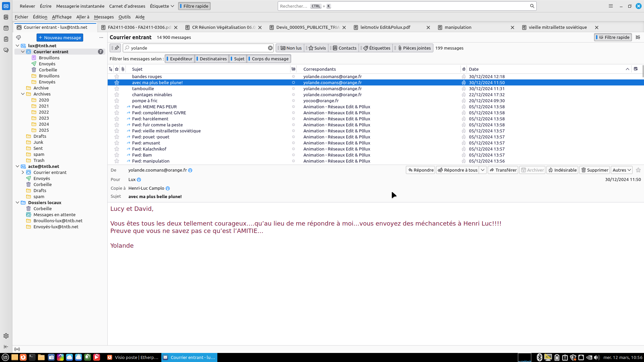Open the Address Book sidebar icon
This screenshot has height=362, width=644.
click(6, 17)
